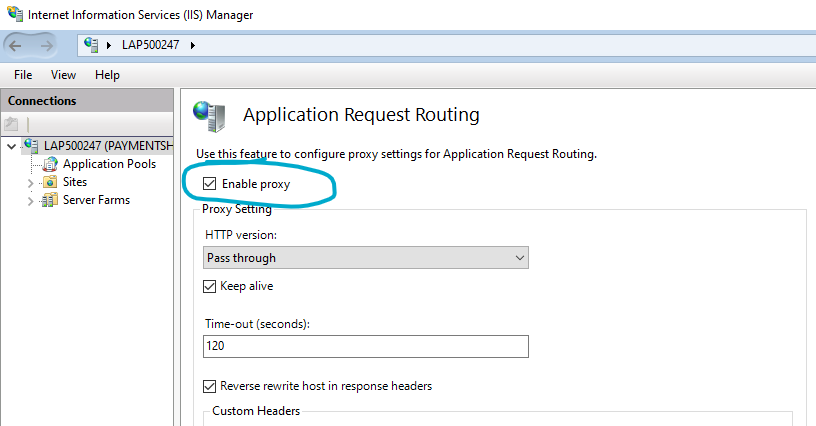Open the View menu
Screen dimensions: 816x426
click(x=63, y=75)
